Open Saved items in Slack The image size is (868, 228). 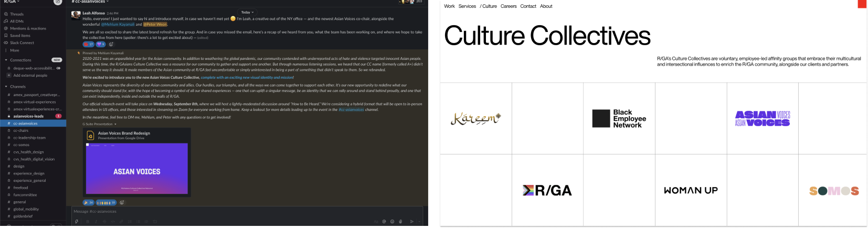pos(20,36)
